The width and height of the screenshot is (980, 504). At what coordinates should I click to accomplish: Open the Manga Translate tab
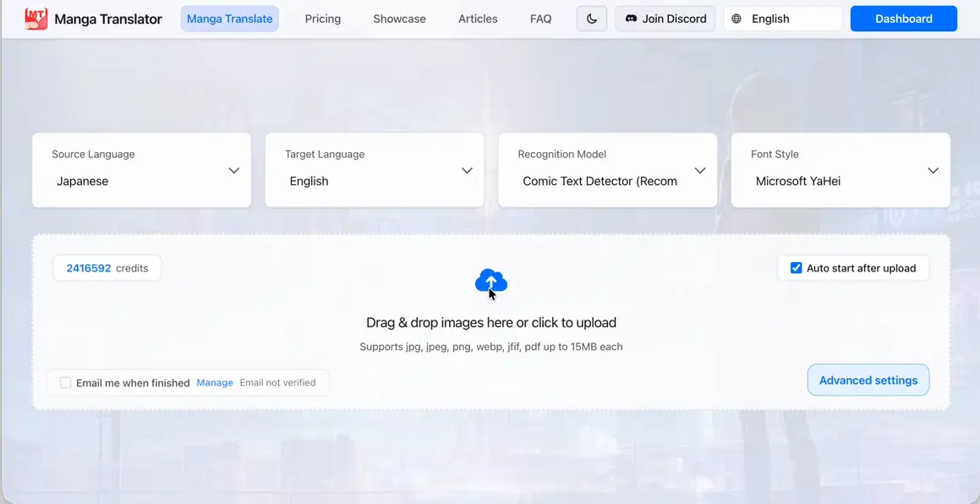(229, 19)
